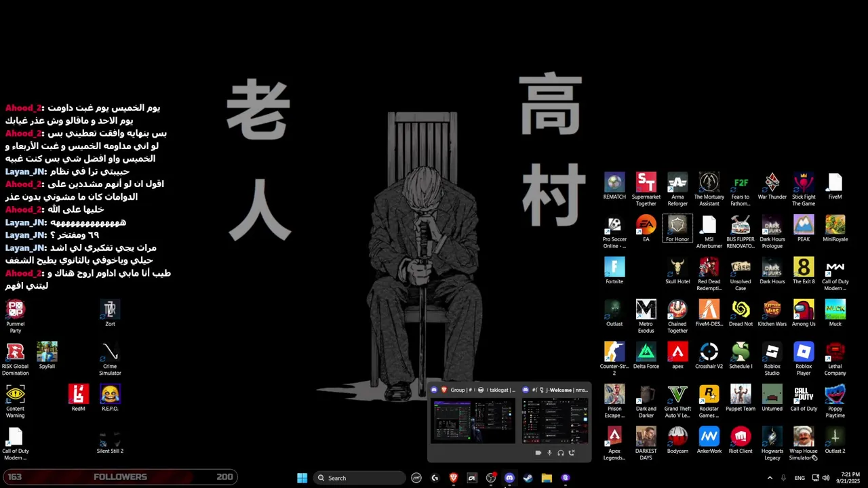Select the Schedule I icon

741,356
